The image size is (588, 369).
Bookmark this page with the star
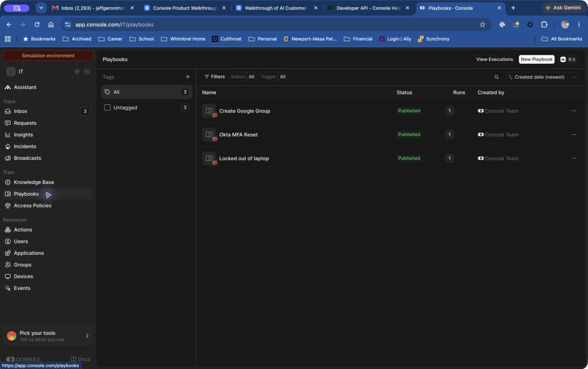coord(482,25)
